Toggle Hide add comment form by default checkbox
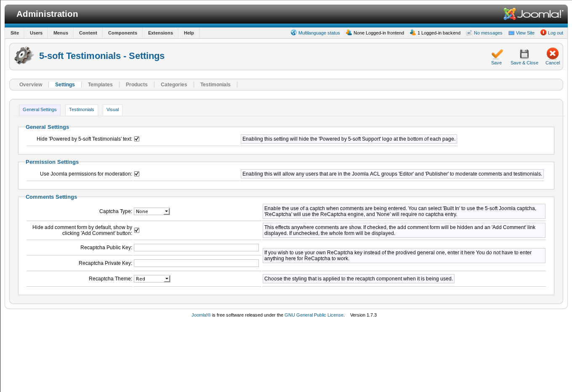Screen dimensions: 572x392 coord(137,230)
